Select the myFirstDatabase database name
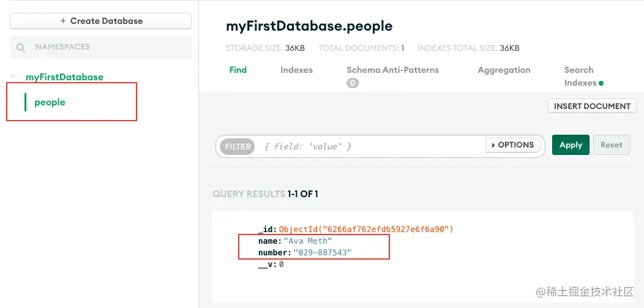This screenshot has width=644, height=308. [64, 77]
